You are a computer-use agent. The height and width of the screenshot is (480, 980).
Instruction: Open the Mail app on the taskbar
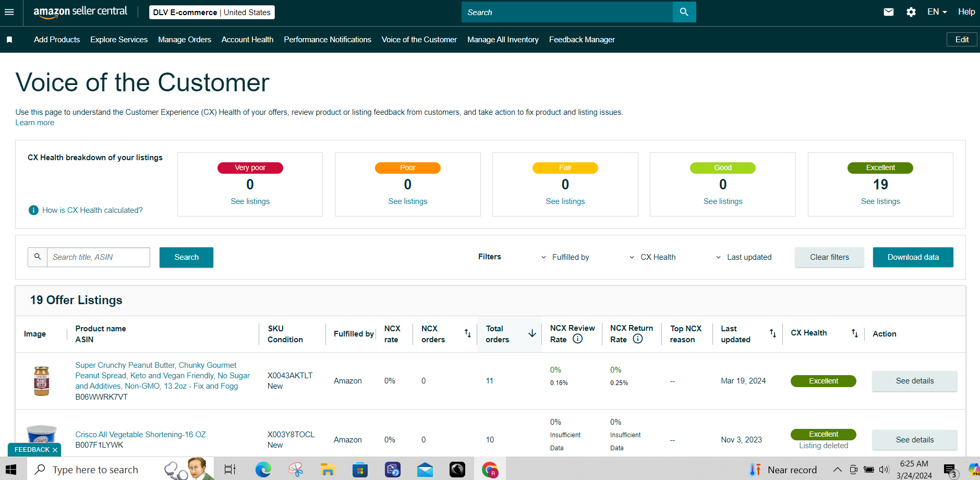[x=425, y=470]
